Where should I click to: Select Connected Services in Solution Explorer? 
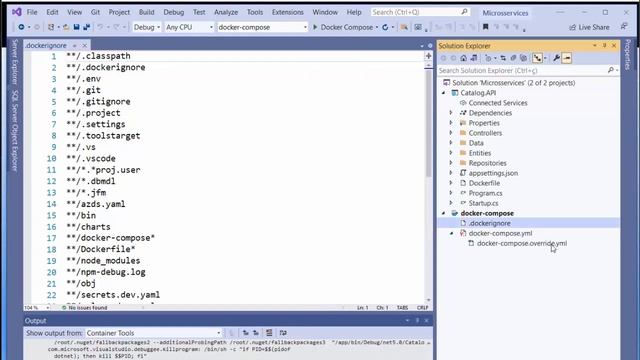click(498, 103)
